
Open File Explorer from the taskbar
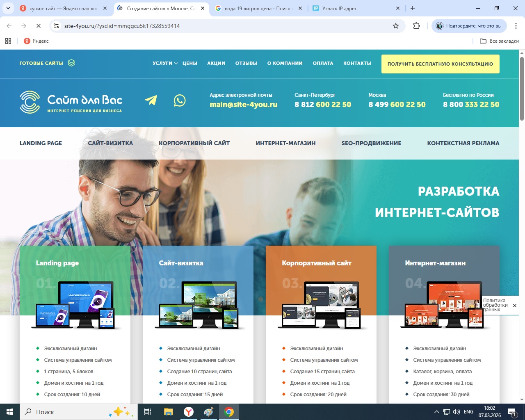[168, 412]
